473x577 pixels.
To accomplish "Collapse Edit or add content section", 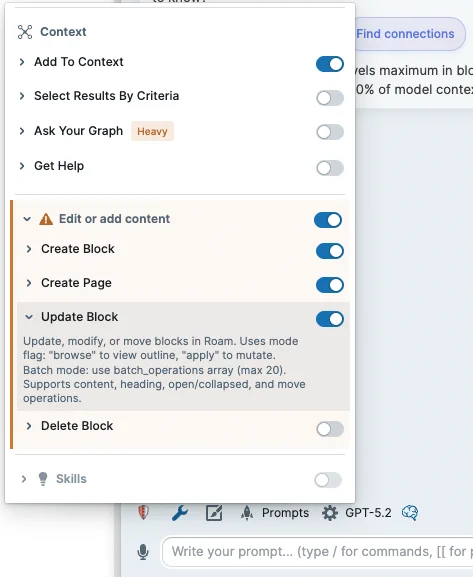I will (x=27, y=219).
